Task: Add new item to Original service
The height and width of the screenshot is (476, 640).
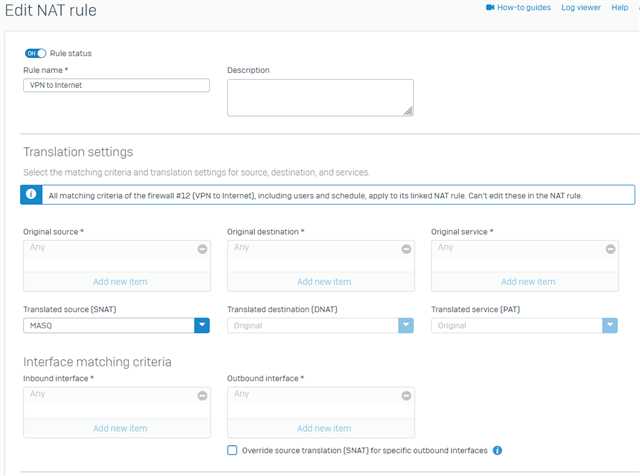Action: 528,282
